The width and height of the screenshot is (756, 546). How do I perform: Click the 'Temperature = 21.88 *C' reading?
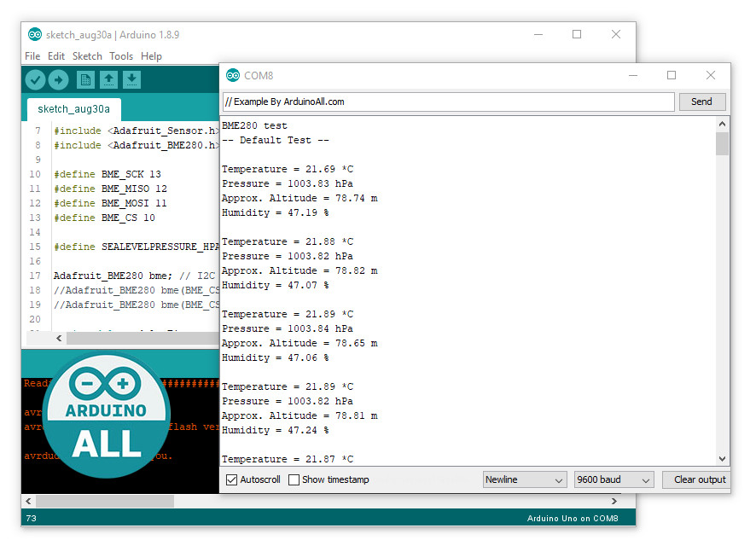[288, 241]
